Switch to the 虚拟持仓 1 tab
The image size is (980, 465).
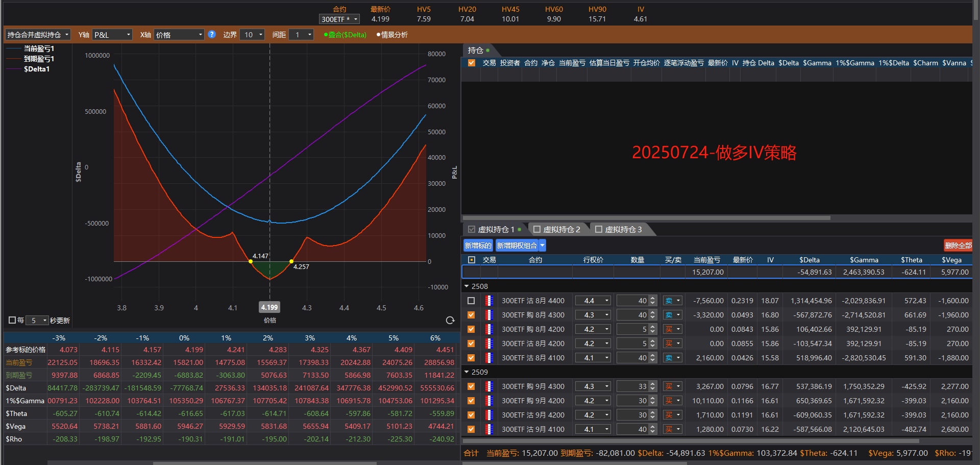(495, 230)
